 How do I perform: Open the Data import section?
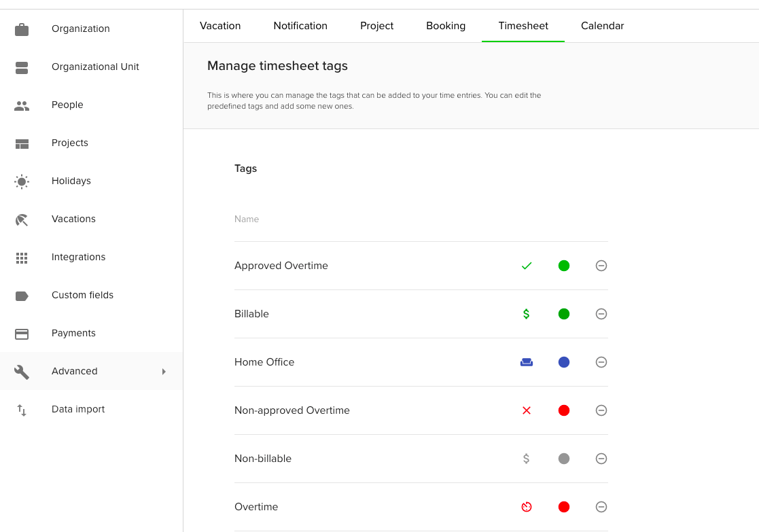point(77,409)
